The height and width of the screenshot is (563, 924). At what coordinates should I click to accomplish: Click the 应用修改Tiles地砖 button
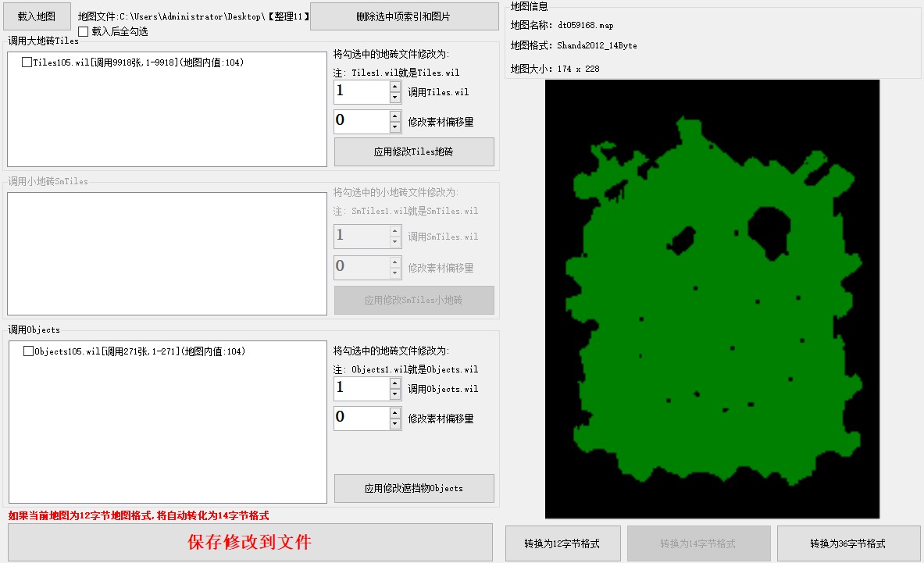(x=414, y=152)
